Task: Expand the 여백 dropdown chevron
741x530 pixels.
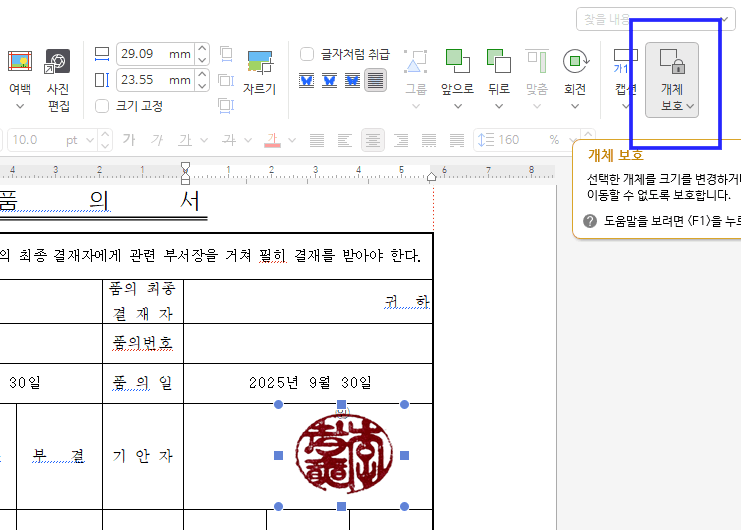Action: [x=20, y=107]
